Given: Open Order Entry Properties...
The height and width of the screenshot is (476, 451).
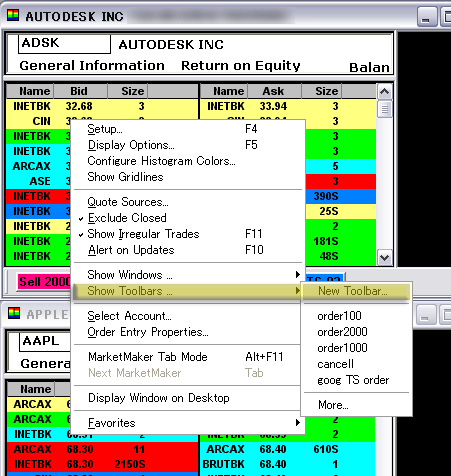Looking at the screenshot, I should click(x=188, y=332).
